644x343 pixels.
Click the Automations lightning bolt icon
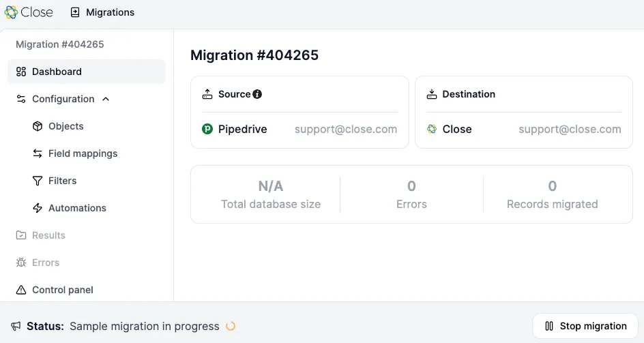coord(38,208)
